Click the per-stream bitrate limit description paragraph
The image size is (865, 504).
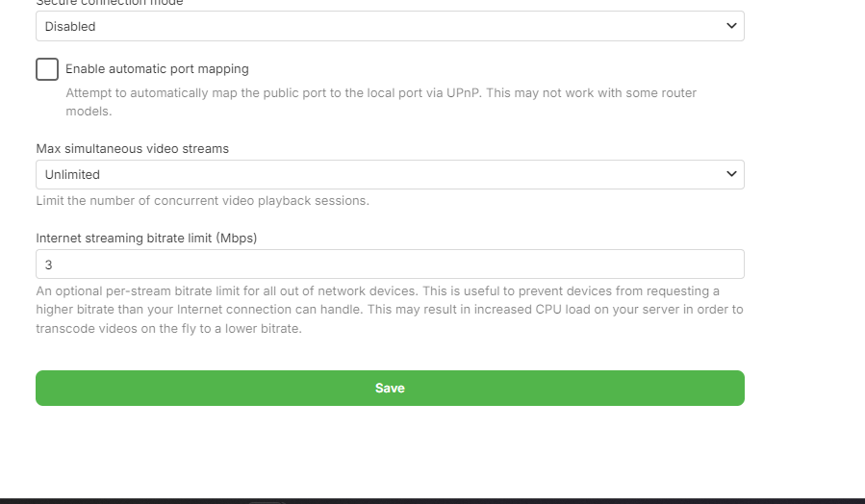pyautogui.click(x=389, y=310)
